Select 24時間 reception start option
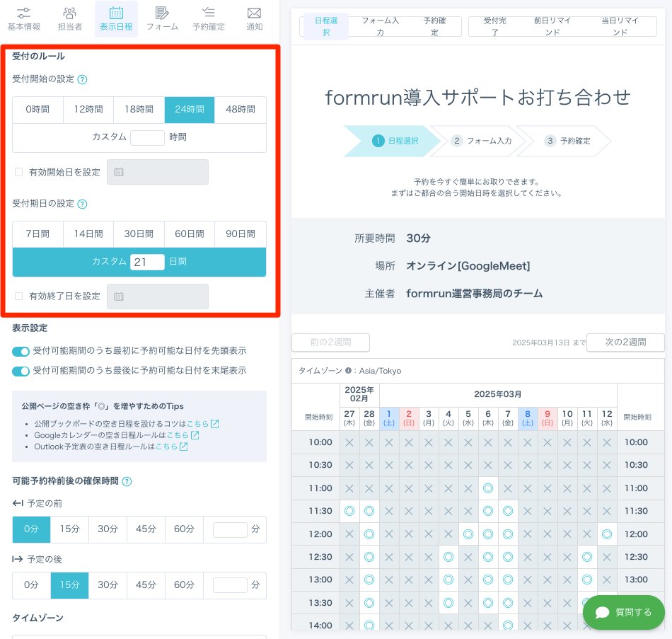The image size is (672, 639). pos(190,110)
